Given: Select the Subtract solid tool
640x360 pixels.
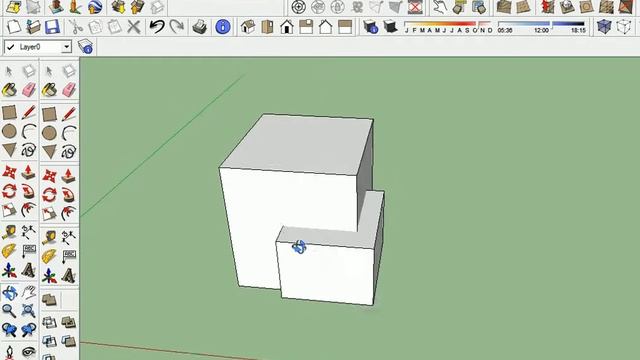Looking at the screenshot, I should [49, 341].
